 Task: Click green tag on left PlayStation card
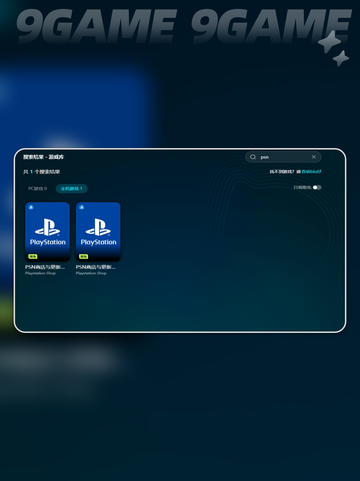[33, 256]
